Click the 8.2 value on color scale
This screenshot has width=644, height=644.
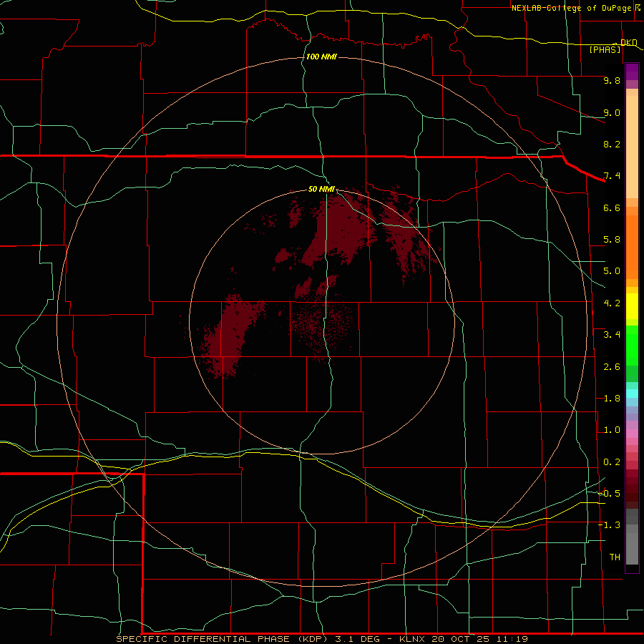point(612,144)
